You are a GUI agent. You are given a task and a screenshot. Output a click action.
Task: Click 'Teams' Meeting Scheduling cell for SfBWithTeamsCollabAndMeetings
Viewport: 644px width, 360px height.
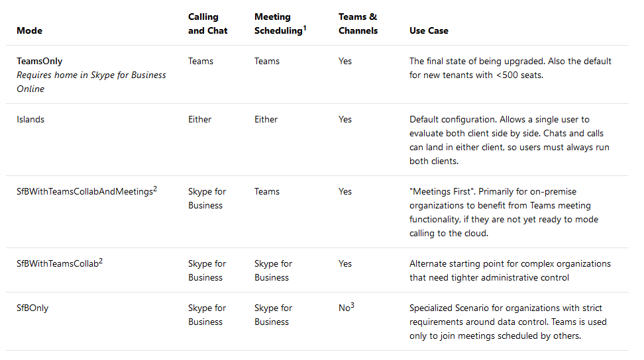coord(267,191)
